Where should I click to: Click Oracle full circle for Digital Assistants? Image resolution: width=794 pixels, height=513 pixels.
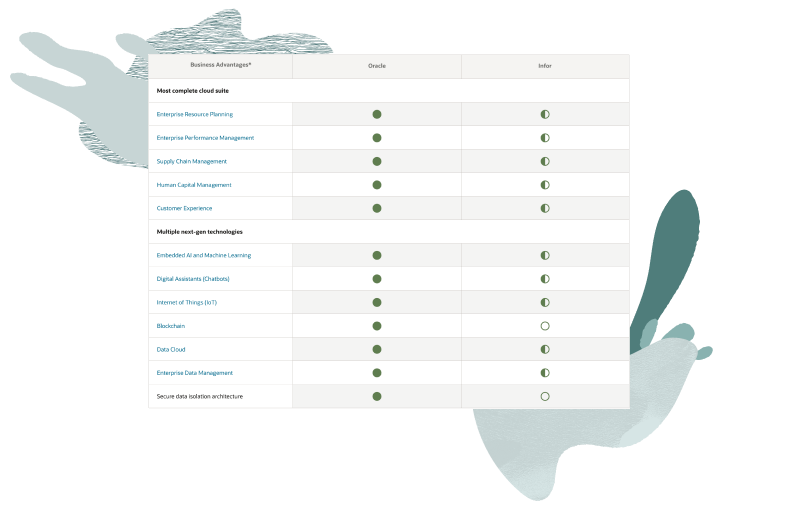point(377,279)
